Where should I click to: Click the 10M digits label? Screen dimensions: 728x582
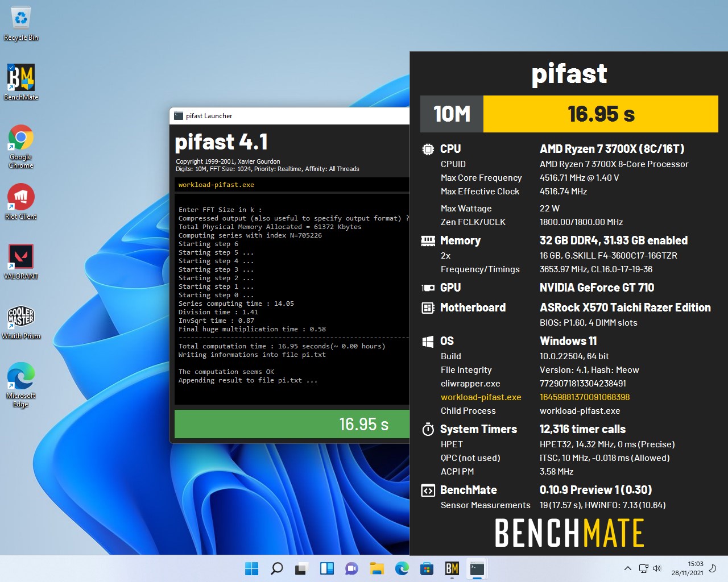tap(452, 114)
